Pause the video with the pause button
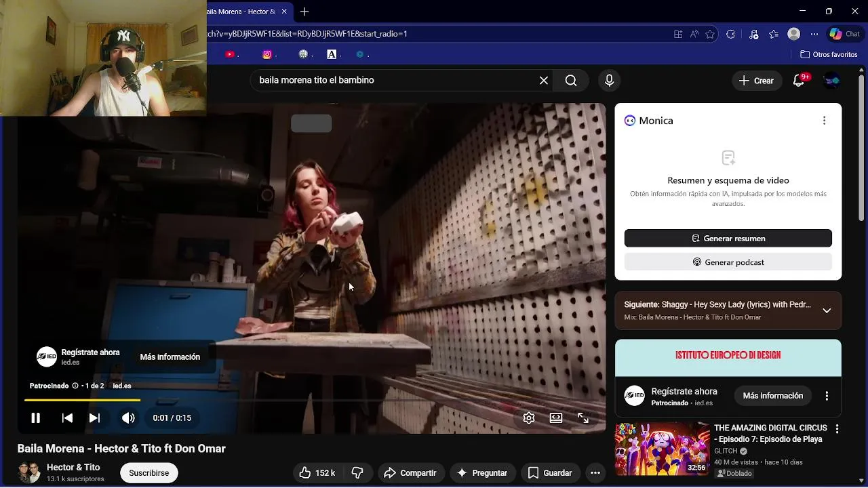The height and width of the screenshot is (488, 868). (x=35, y=418)
